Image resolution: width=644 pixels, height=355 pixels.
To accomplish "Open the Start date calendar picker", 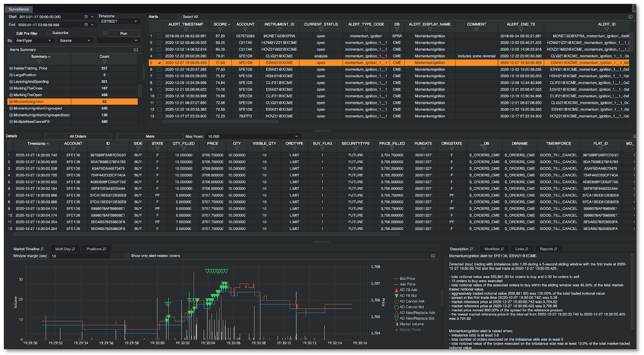I will coord(86,17).
